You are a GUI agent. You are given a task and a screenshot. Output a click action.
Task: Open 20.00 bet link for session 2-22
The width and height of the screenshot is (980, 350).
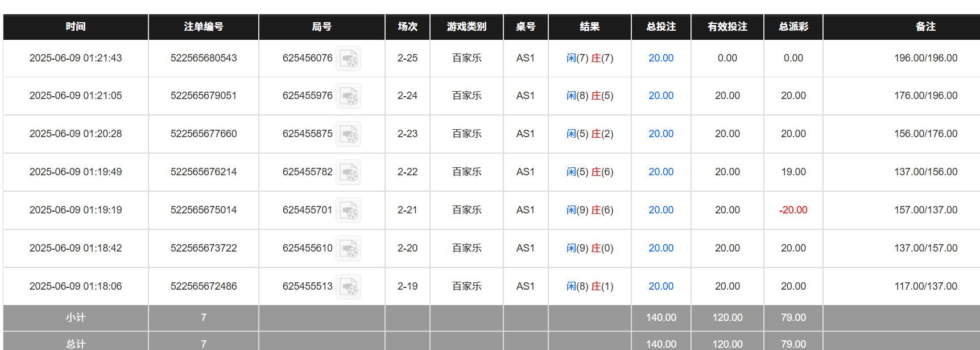tap(661, 172)
